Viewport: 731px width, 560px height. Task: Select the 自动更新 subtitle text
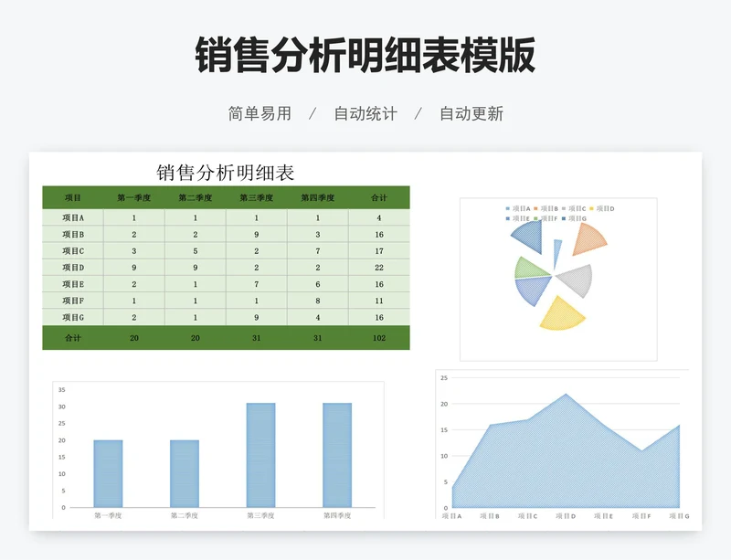471,113
